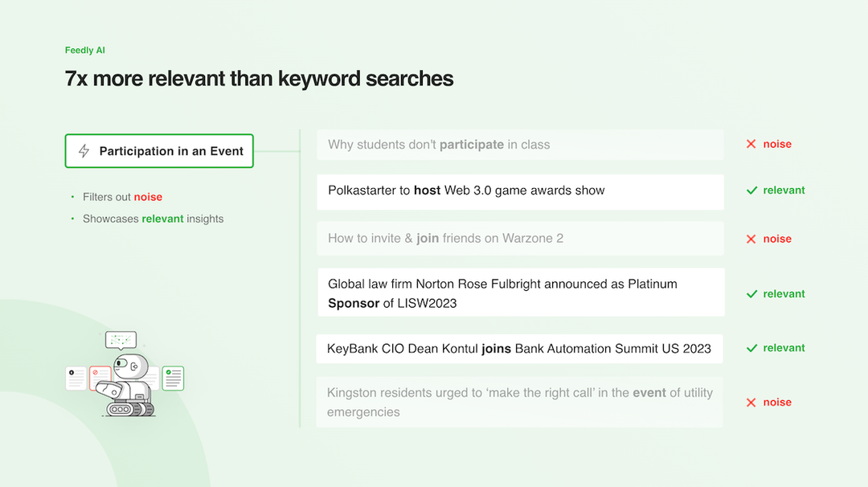Click the Feedly robot mascot illustration
Image resolution: width=868 pixels, height=487 pixels.
pos(130,383)
